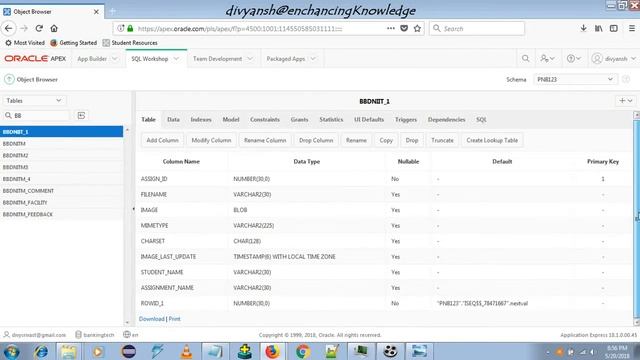Click Add Column button
640x360 pixels.
point(162,140)
